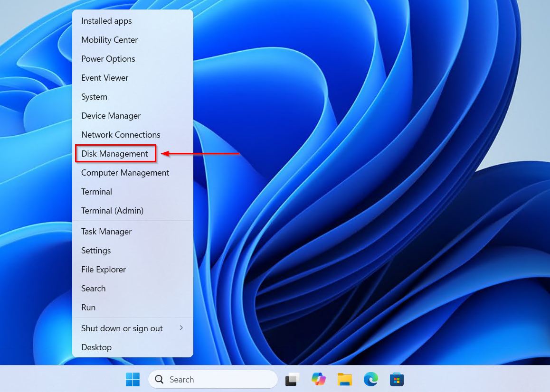Open Settings from the menu
The image size is (550, 392).
click(96, 250)
